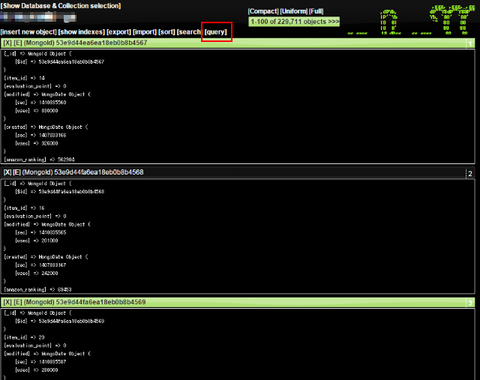This screenshot has height=380, width=480.
Task: Edit object 53e9d44ea6ea18eb0b8b4567 via [E]
Action: click(18, 43)
